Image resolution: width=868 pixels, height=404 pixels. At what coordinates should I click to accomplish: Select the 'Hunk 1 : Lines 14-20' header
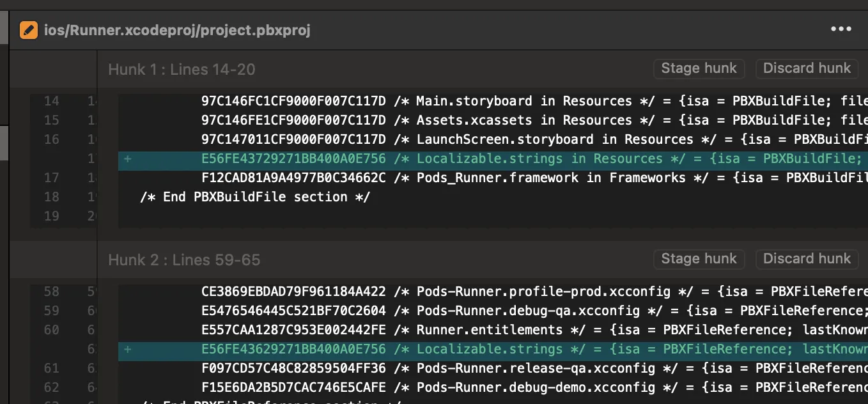pyautogui.click(x=182, y=70)
